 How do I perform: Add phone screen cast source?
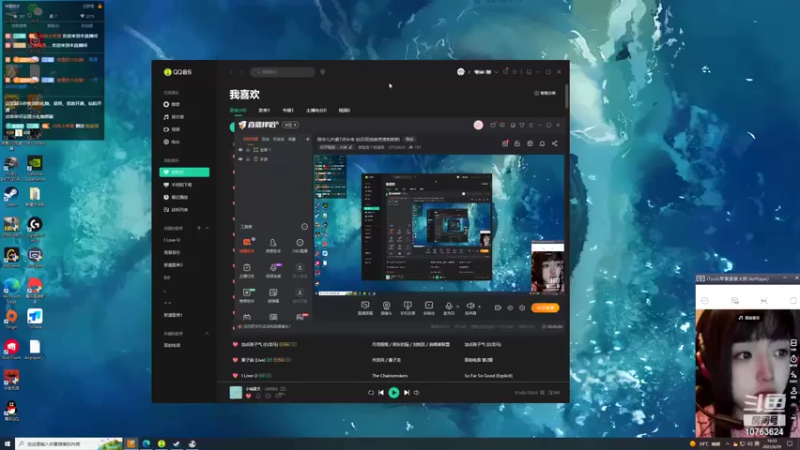[407, 307]
